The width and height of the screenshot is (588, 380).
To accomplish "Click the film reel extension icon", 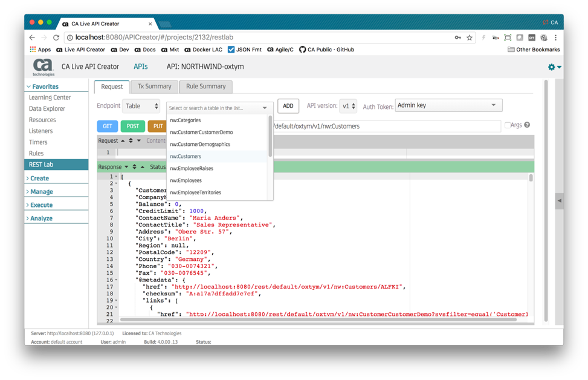I will [x=544, y=38].
